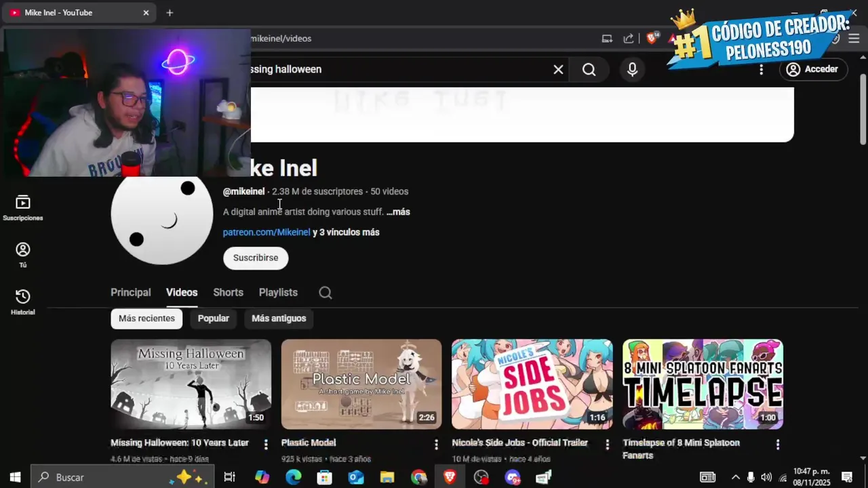Click the Acceder sign-in button
Image resolution: width=868 pixels, height=488 pixels.
813,69
